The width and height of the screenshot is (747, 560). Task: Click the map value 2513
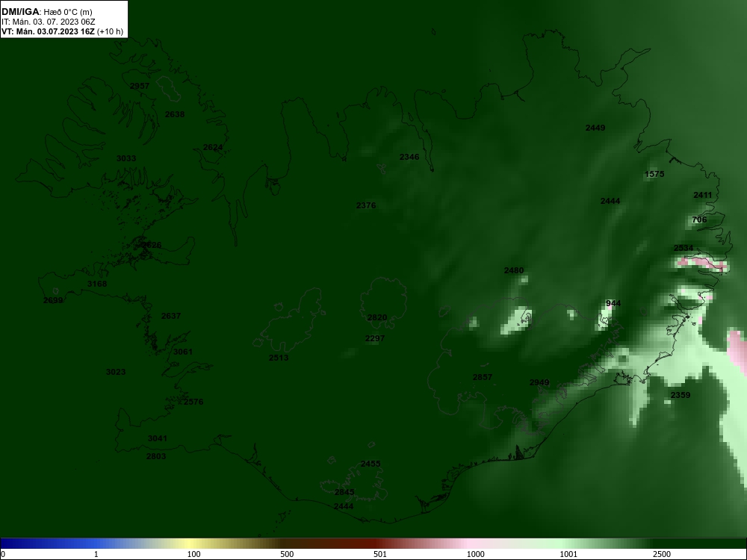tap(278, 358)
